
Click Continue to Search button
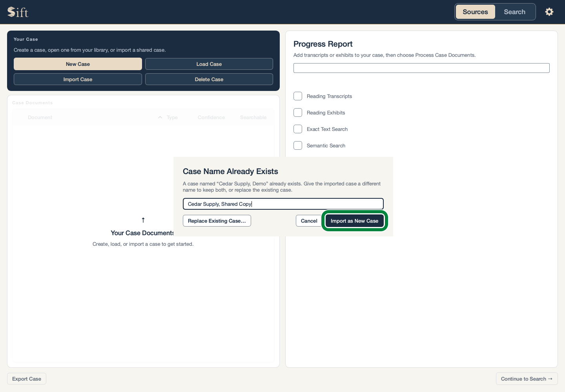(527, 379)
